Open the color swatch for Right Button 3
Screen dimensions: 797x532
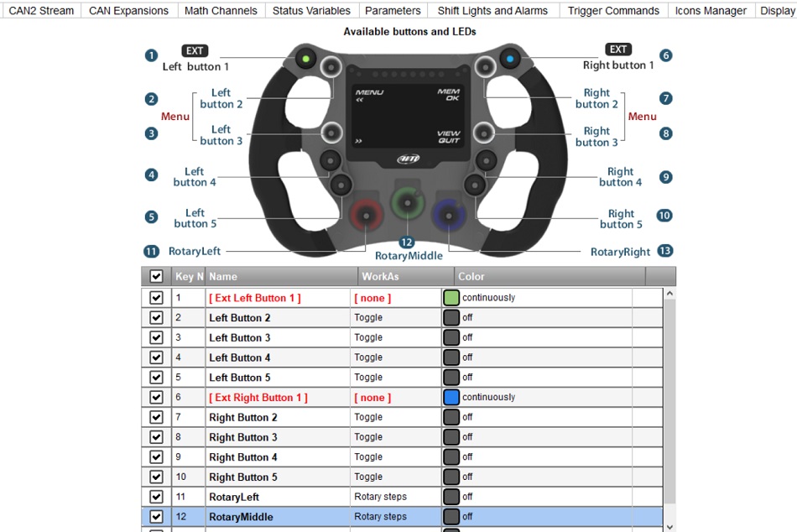(x=451, y=437)
